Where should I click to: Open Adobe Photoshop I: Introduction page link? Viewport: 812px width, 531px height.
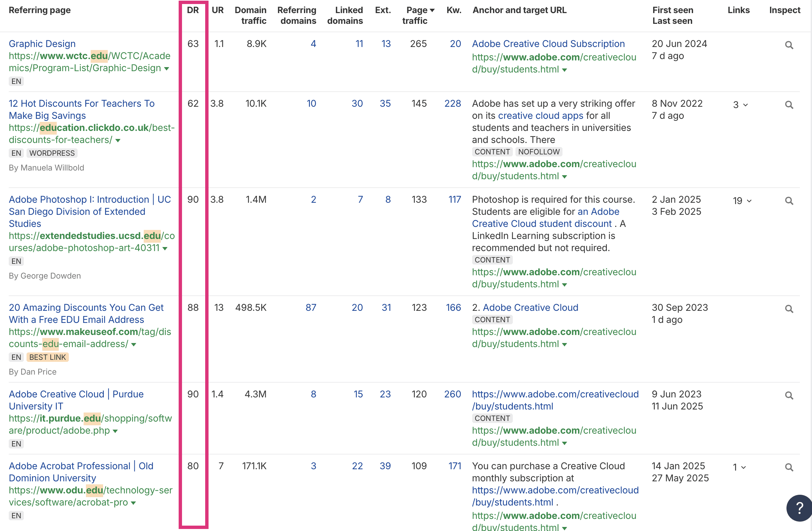(90, 211)
